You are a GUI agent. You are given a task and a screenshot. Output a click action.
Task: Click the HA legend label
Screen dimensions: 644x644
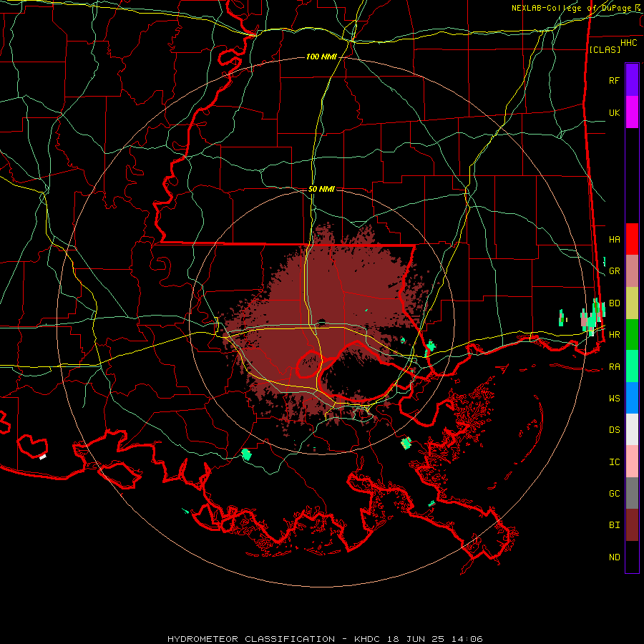coord(614,240)
